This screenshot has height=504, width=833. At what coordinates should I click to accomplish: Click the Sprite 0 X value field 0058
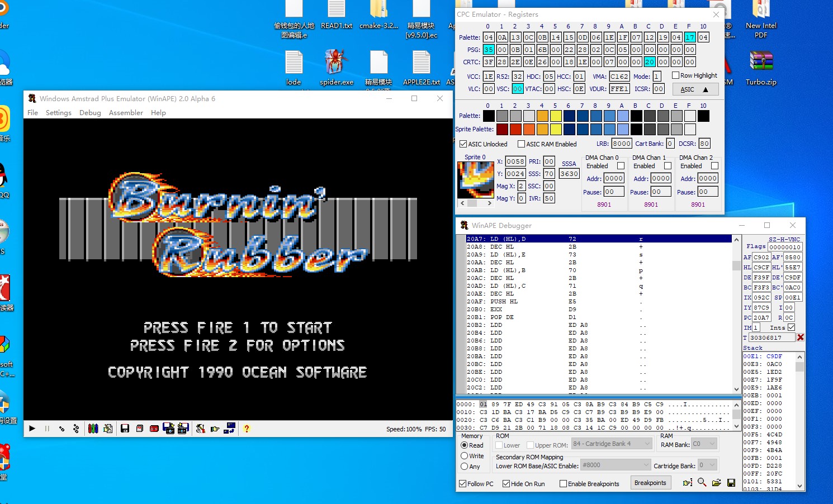point(515,161)
